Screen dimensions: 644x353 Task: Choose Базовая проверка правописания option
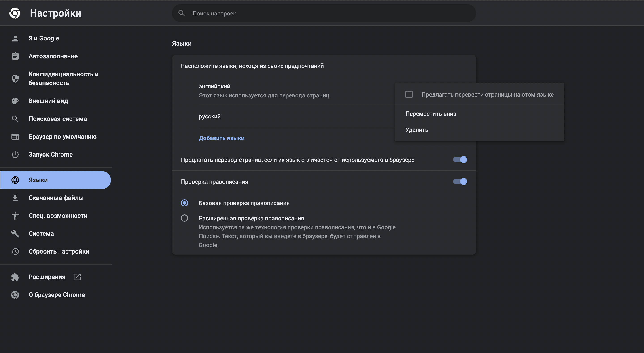(x=184, y=203)
